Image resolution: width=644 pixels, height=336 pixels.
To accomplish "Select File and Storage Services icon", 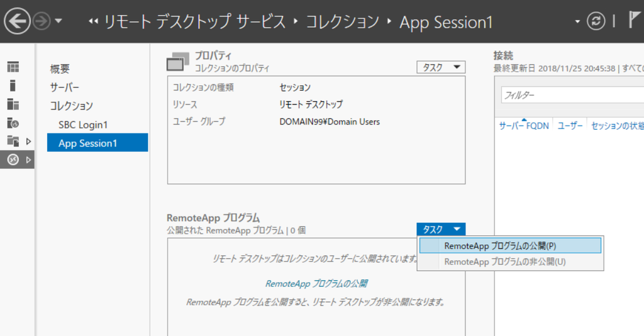I will point(13,142).
